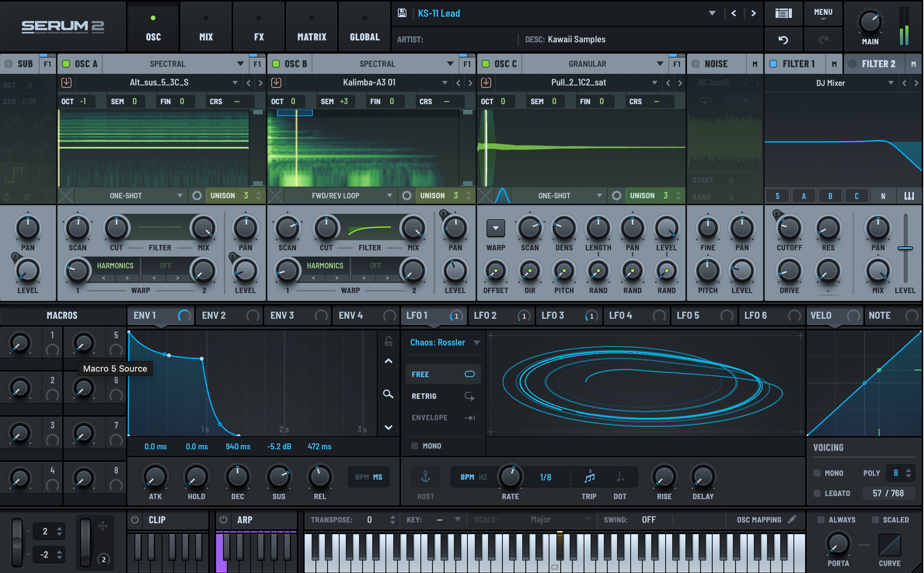The height and width of the screenshot is (573, 924).
Task: Go to next preset arrow
Action: tap(753, 13)
